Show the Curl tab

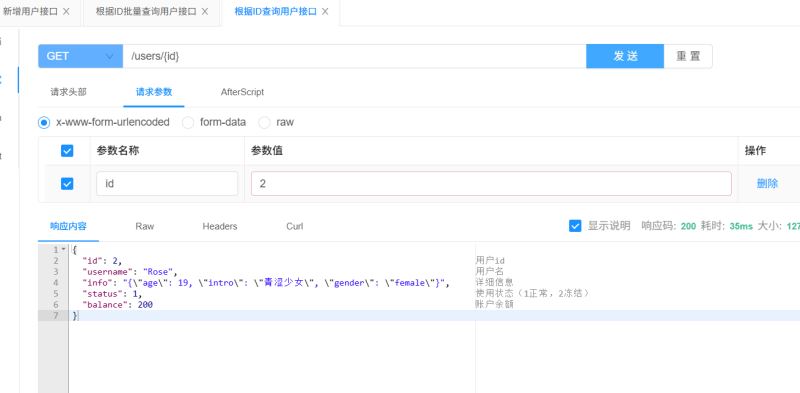(x=295, y=226)
